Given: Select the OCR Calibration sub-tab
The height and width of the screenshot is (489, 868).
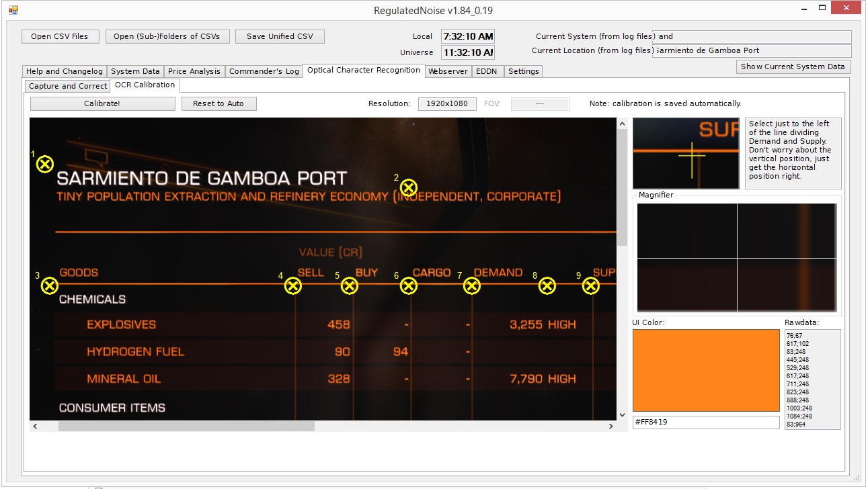Looking at the screenshot, I should [145, 85].
